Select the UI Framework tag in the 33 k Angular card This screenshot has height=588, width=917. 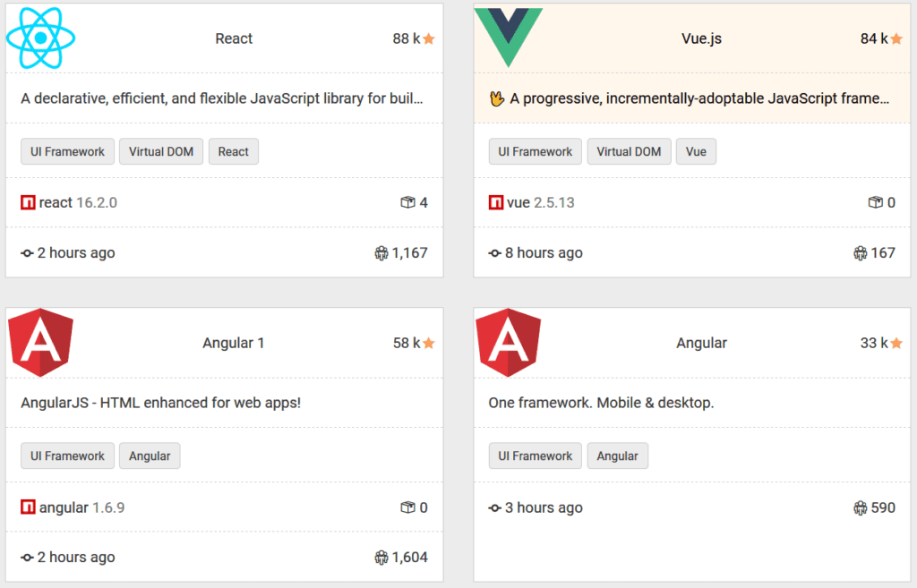pos(536,456)
